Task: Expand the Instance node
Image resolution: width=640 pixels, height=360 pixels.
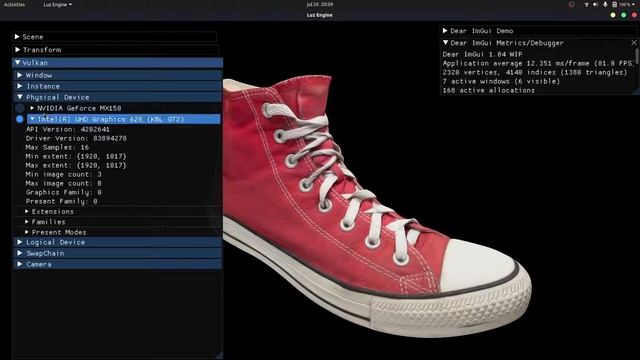Action: point(118,86)
